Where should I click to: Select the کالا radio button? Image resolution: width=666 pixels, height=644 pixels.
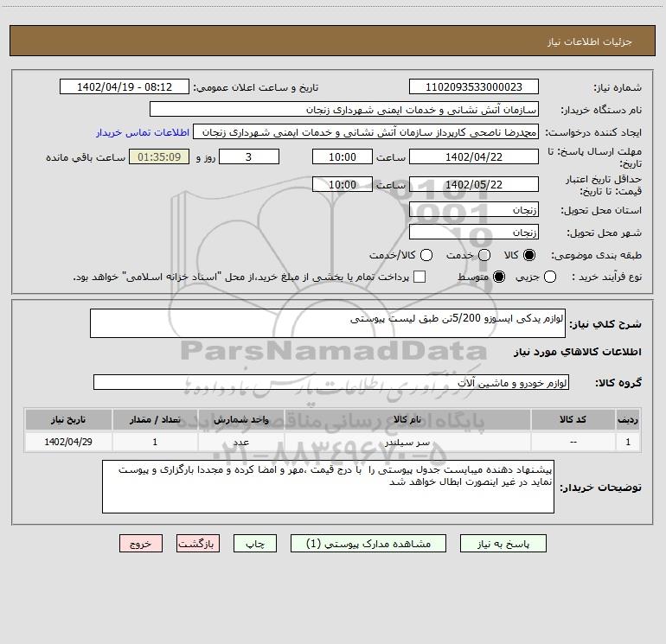click(x=529, y=255)
